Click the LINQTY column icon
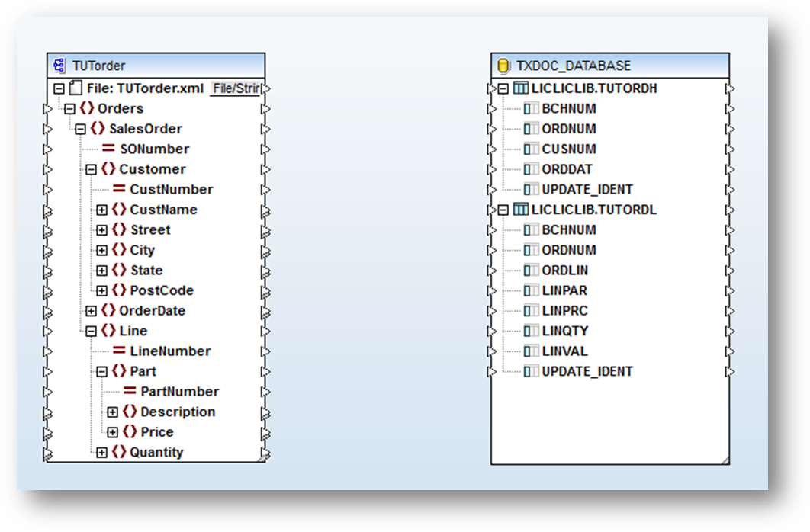 click(x=531, y=331)
